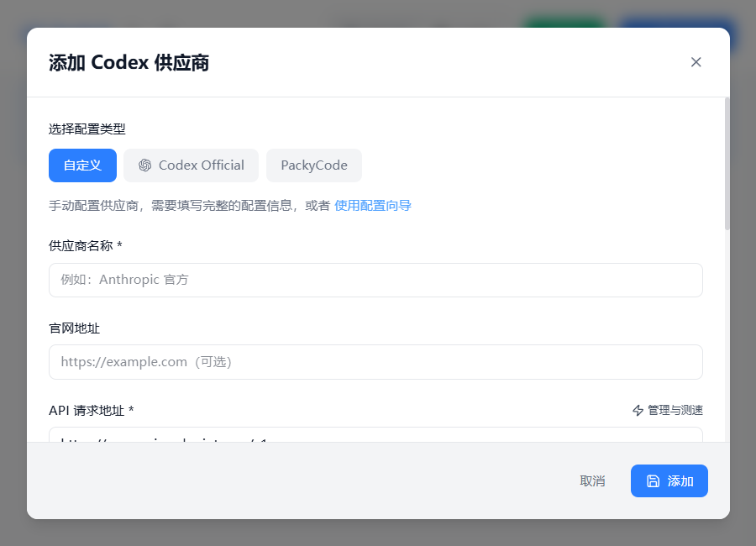Click the 供应商名称 field label
756x546 pixels.
point(86,245)
